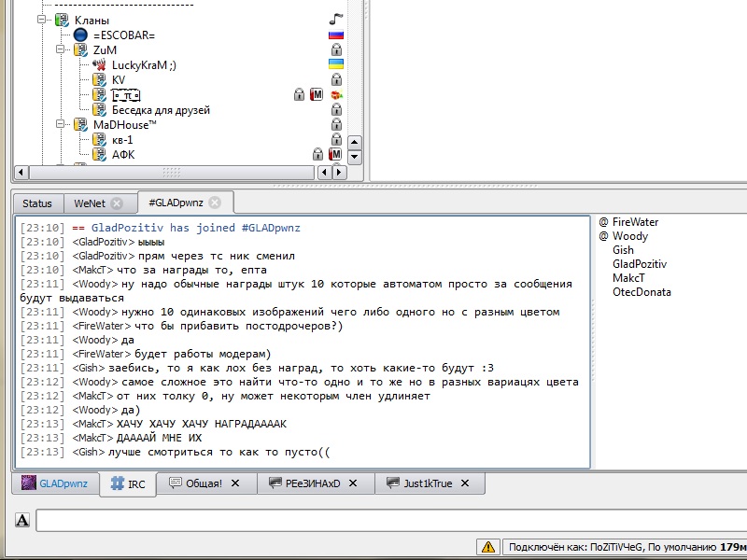747x560 pixels.
Task: Select the Беседка для друзей channel
Action: click(161, 110)
